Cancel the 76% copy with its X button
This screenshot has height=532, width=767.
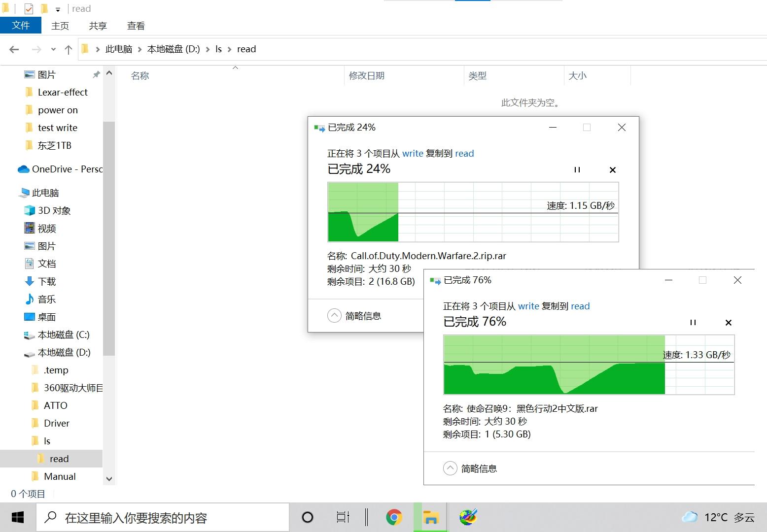(728, 322)
